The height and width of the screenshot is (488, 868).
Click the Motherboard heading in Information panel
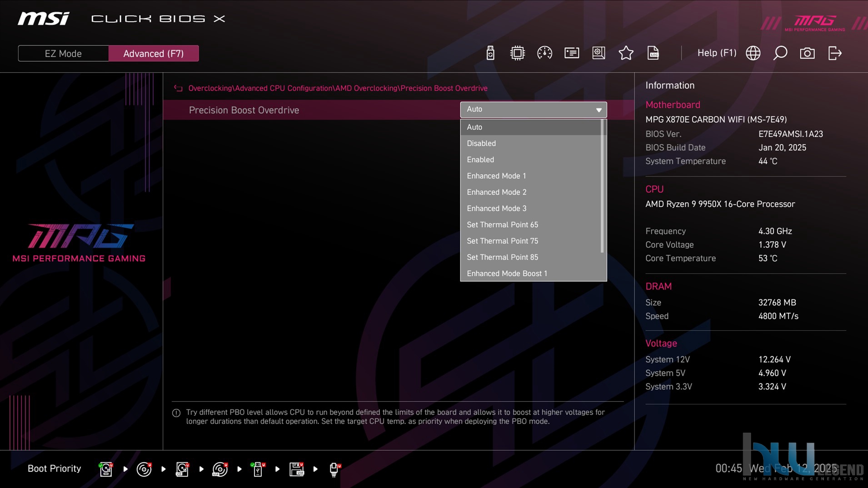pos(673,105)
